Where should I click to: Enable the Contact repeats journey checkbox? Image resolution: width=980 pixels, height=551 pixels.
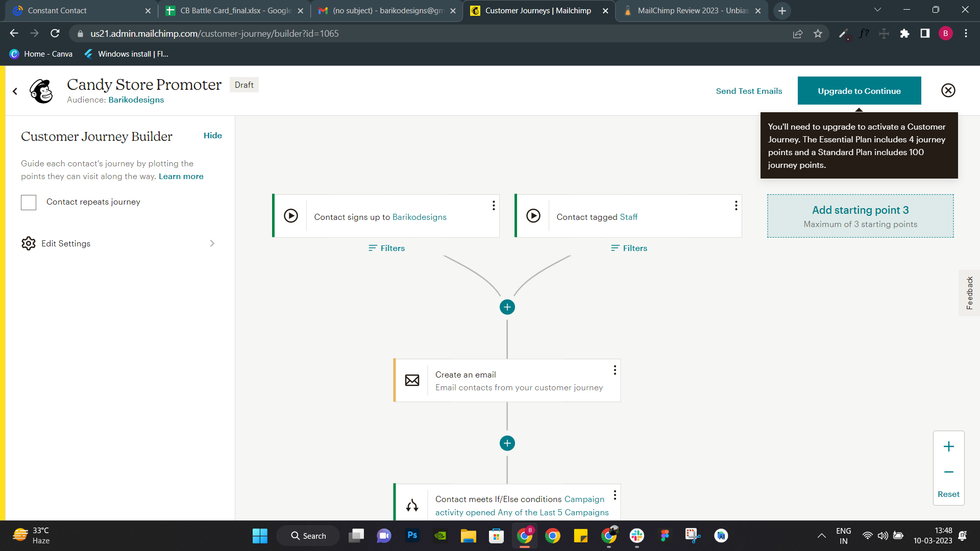[x=29, y=202]
